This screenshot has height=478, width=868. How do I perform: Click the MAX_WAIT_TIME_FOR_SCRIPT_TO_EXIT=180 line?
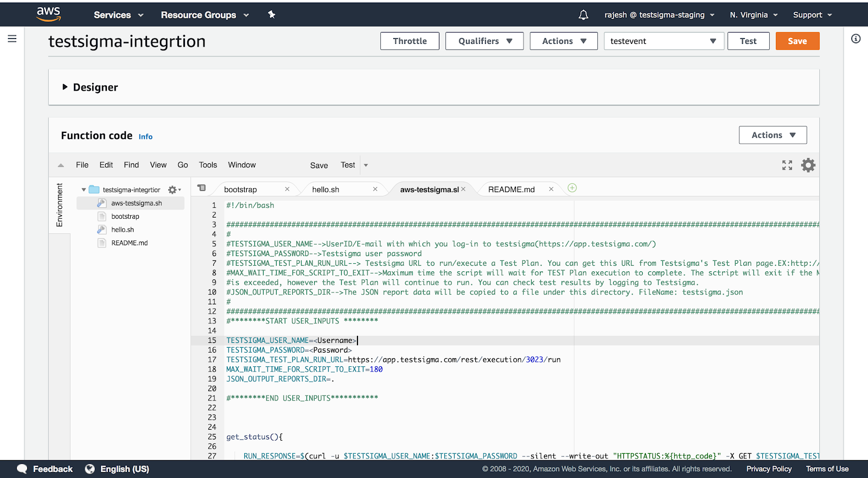[304, 369]
